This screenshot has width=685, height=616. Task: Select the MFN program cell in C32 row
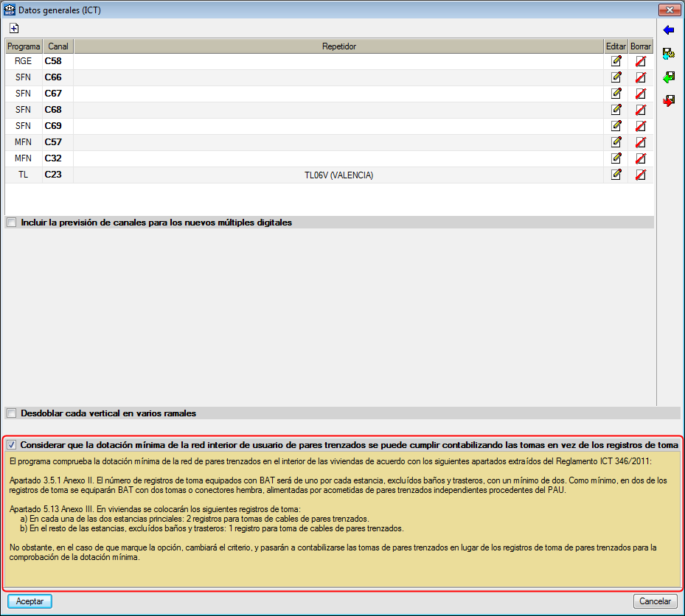point(24,158)
